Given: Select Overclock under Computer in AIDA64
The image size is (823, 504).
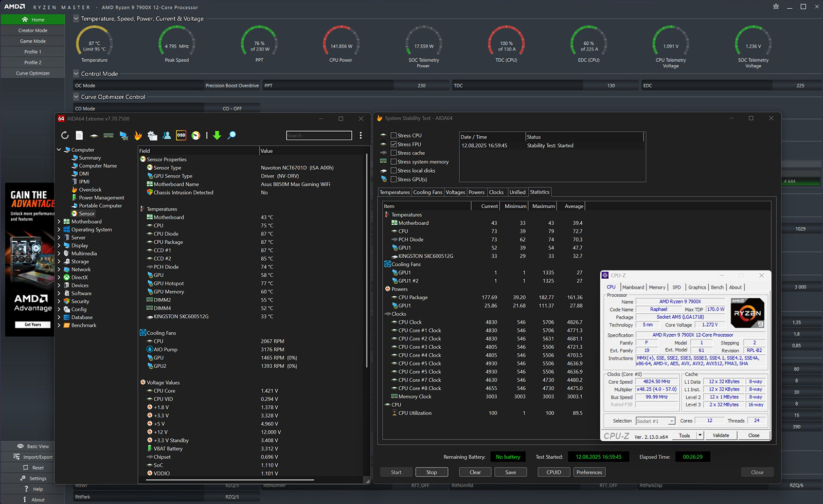Looking at the screenshot, I should tap(90, 190).
